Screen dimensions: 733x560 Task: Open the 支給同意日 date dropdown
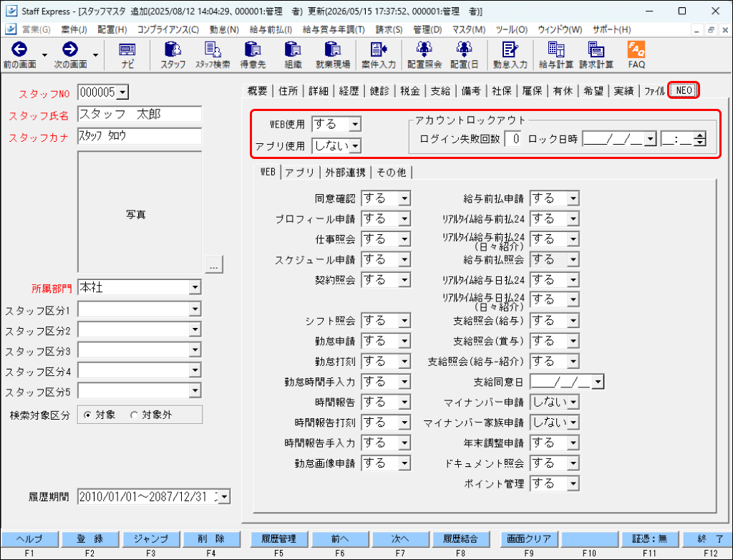coord(598,382)
